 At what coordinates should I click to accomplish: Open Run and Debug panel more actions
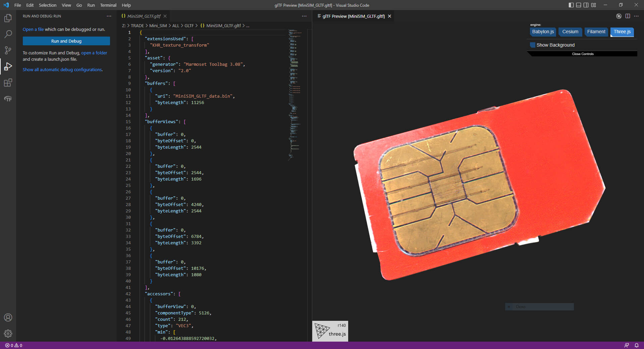coord(109,16)
